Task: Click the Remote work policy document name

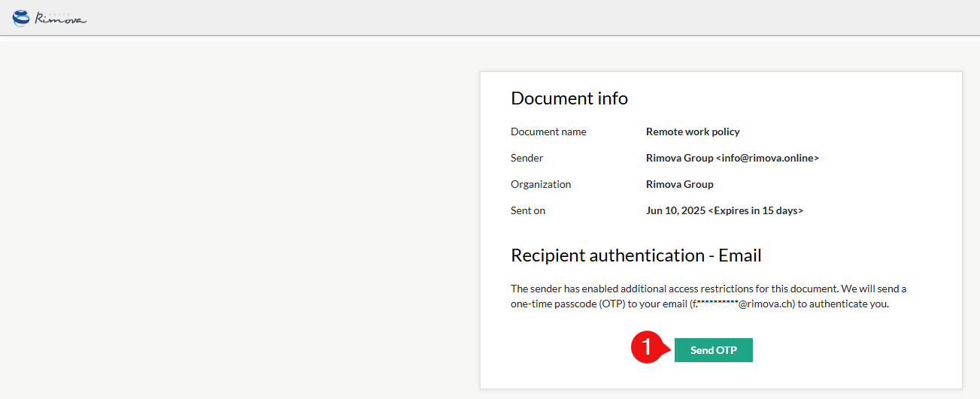Action: point(693,131)
